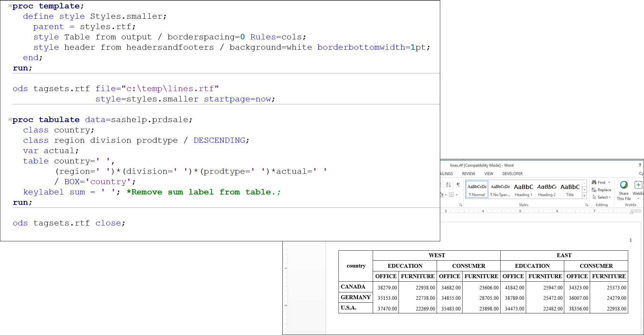This screenshot has height=335, width=644.
Task: Collapse the proc tabulate code block
Action: coord(9,119)
